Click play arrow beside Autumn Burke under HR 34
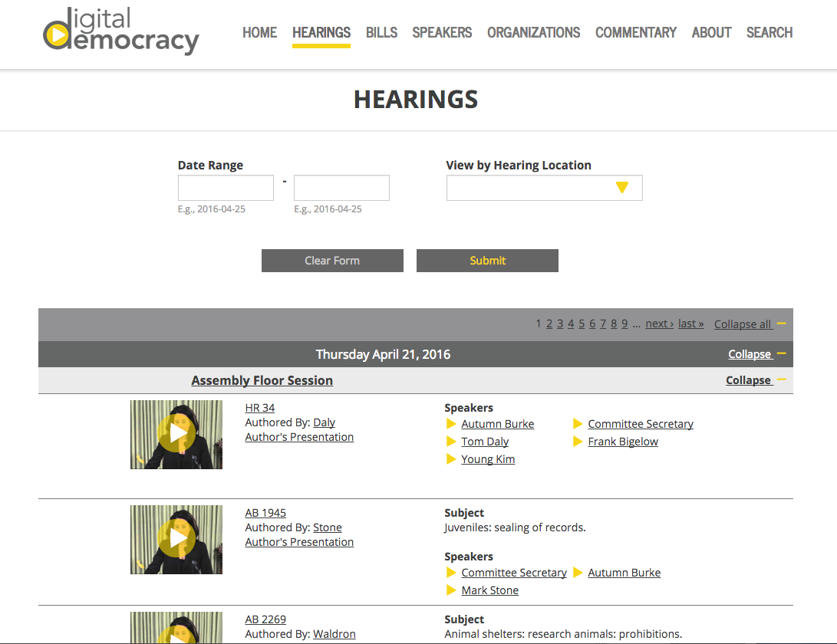837x644 pixels. coord(451,424)
